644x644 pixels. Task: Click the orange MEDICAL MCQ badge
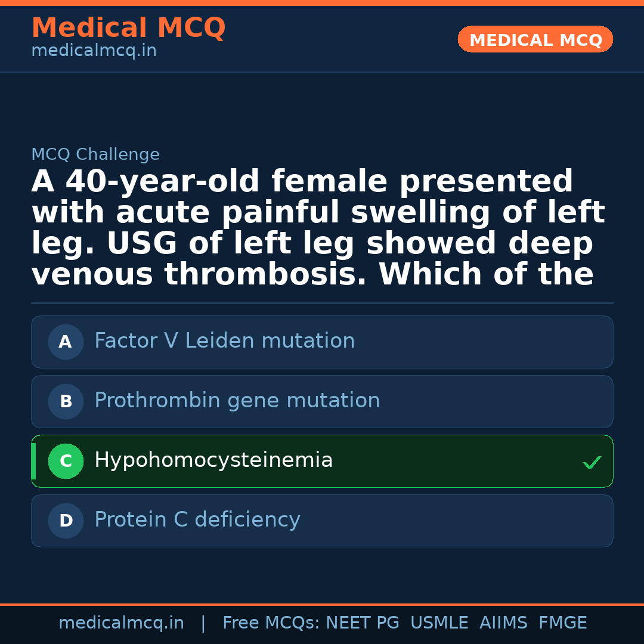pyautogui.click(x=535, y=39)
